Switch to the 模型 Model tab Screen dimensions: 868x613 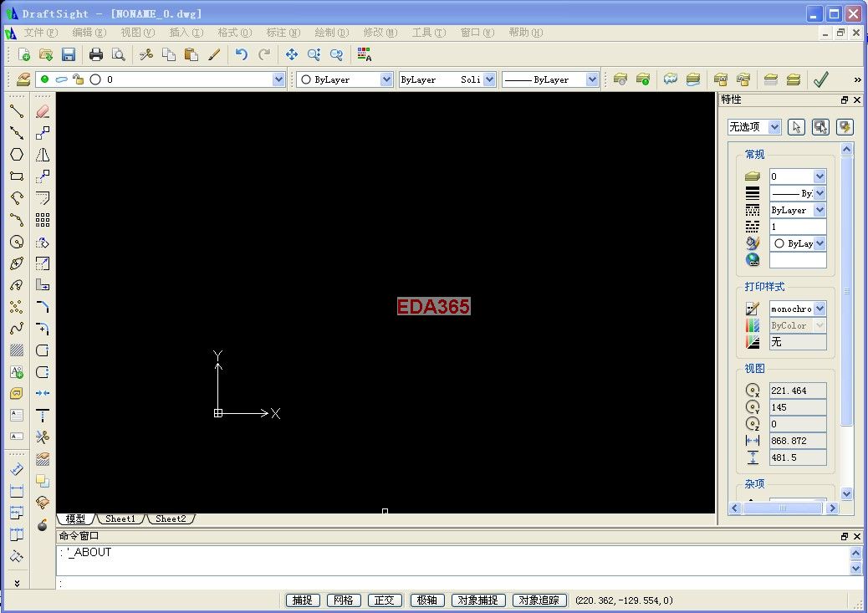tap(76, 518)
